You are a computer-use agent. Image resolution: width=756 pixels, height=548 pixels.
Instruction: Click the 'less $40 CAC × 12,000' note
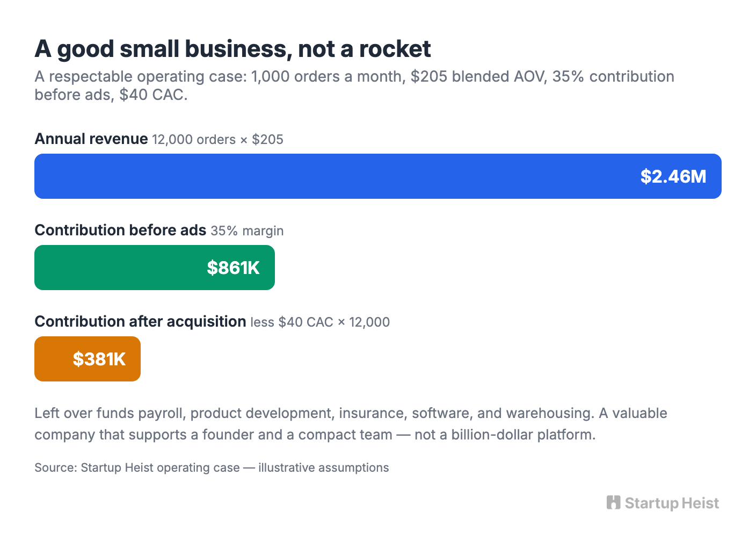(x=320, y=322)
